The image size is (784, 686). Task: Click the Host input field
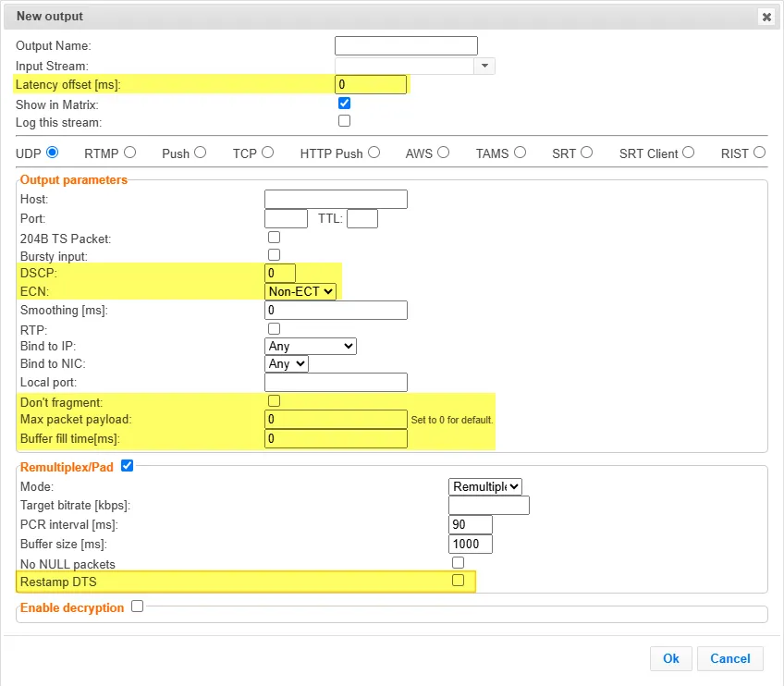coord(336,199)
